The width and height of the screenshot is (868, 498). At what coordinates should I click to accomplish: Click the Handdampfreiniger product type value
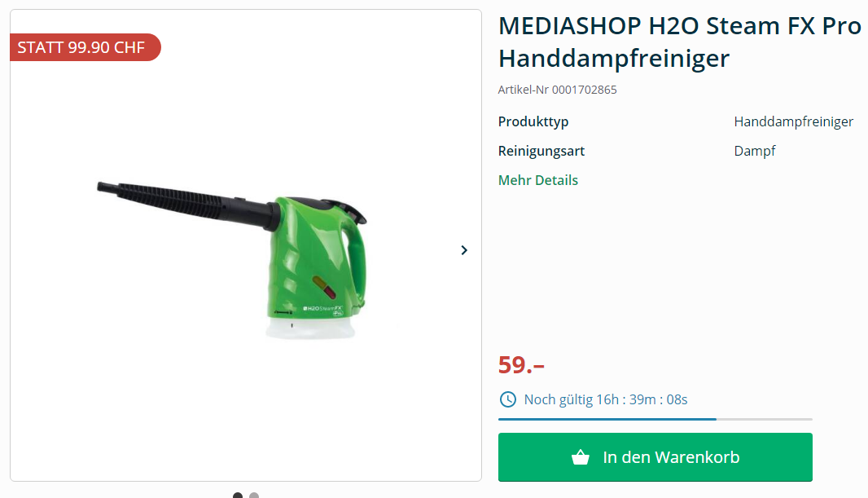coord(793,121)
